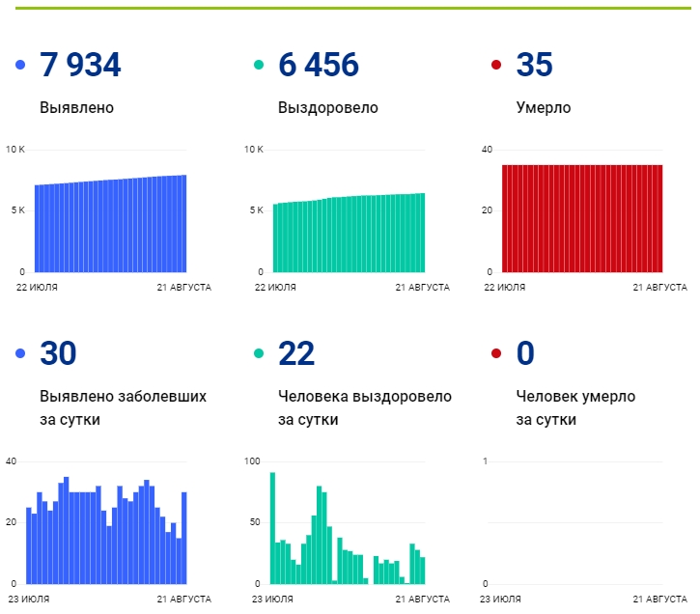Click the label Умерло
Image resolution: width=700 pixels, height=614 pixels.
544,107
